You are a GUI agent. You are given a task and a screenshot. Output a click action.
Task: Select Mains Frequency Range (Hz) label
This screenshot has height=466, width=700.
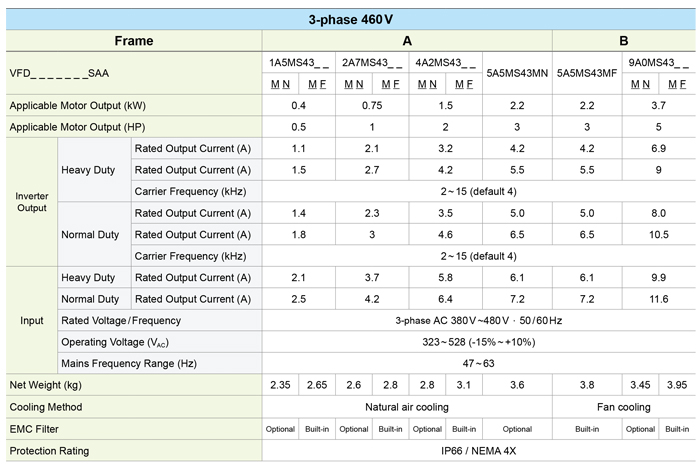coord(129,364)
